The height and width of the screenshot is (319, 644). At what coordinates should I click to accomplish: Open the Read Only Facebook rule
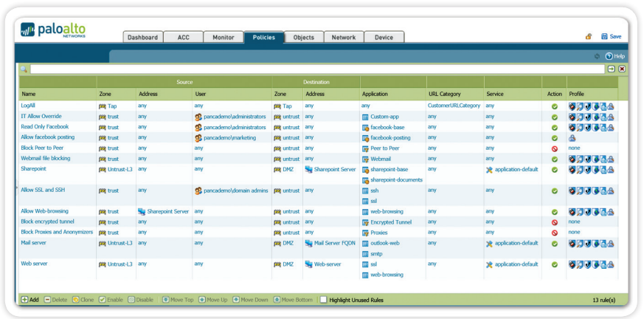point(45,126)
